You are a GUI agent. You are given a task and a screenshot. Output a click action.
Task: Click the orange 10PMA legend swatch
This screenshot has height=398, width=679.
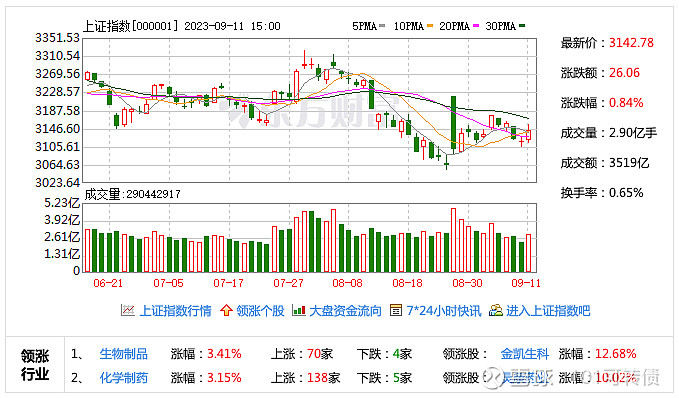(x=430, y=26)
